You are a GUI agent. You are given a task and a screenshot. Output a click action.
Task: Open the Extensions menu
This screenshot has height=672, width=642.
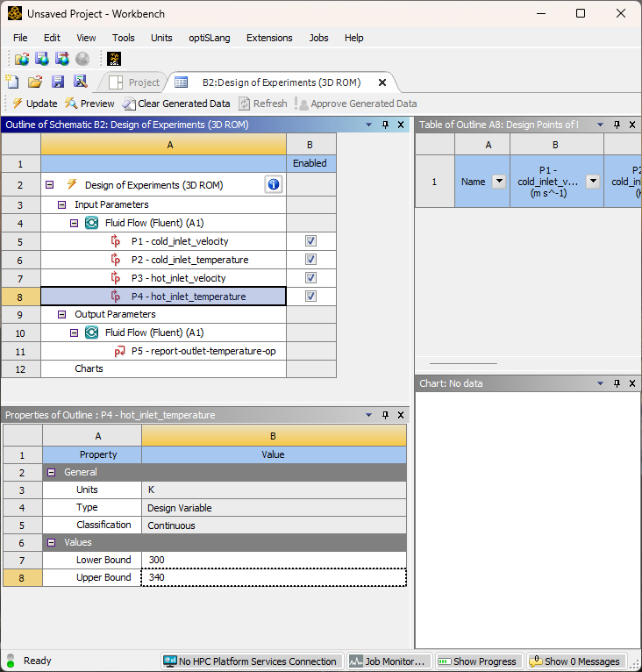pyautogui.click(x=268, y=38)
